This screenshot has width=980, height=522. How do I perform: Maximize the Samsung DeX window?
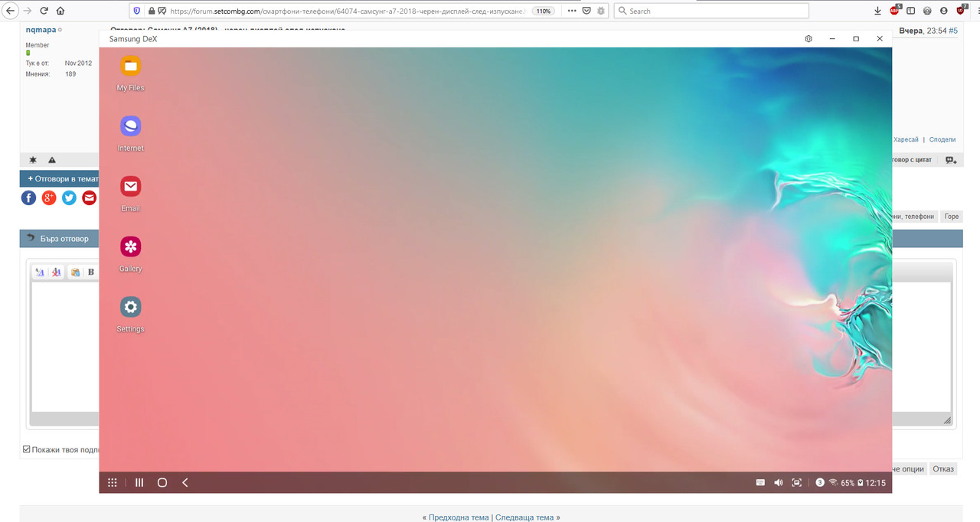click(856, 38)
